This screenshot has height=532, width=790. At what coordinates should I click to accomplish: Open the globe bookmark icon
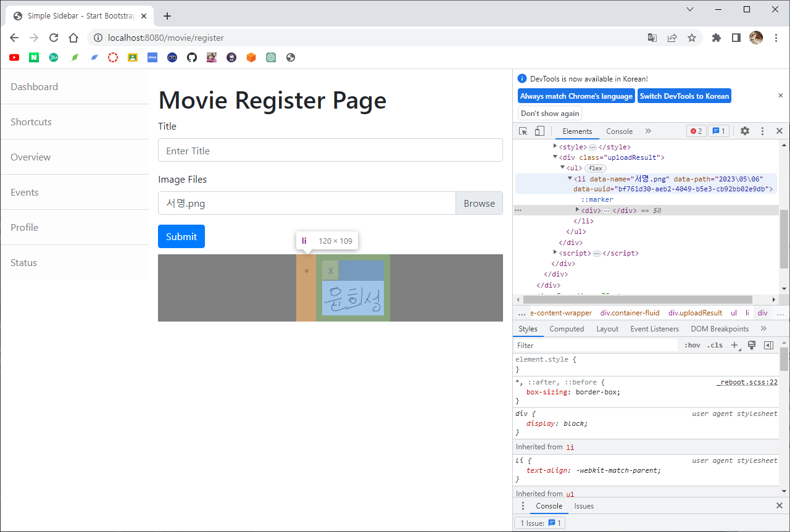tap(291, 57)
